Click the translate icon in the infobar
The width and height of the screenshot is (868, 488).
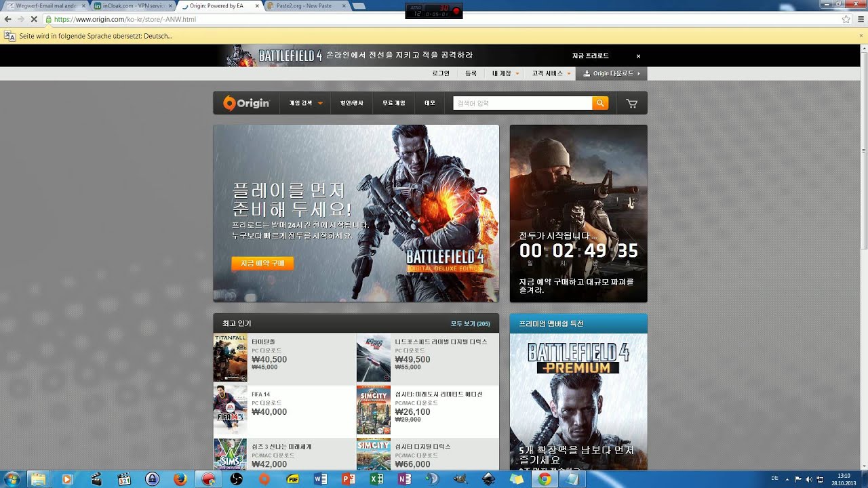[x=9, y=36]
